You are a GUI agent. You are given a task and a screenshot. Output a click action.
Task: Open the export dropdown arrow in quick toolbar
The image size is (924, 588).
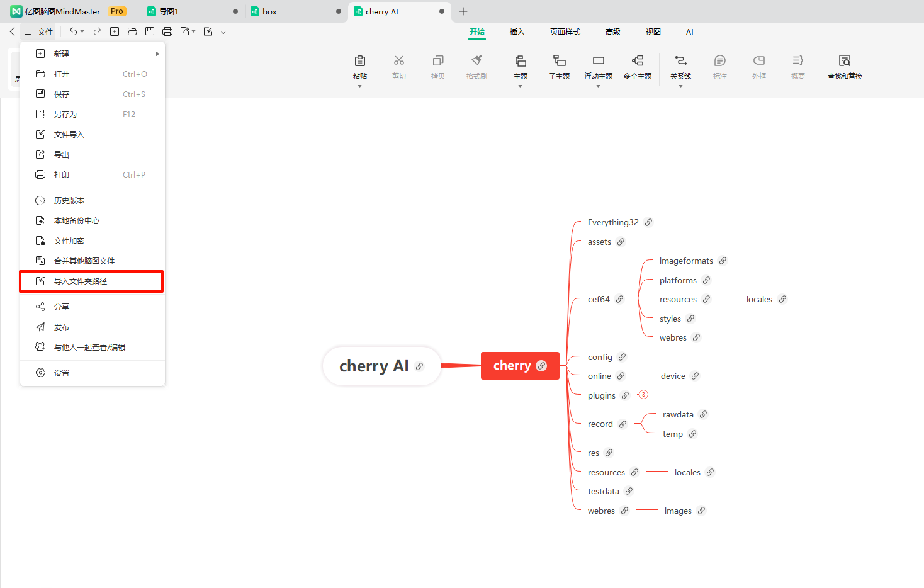(x=194, y=31)
